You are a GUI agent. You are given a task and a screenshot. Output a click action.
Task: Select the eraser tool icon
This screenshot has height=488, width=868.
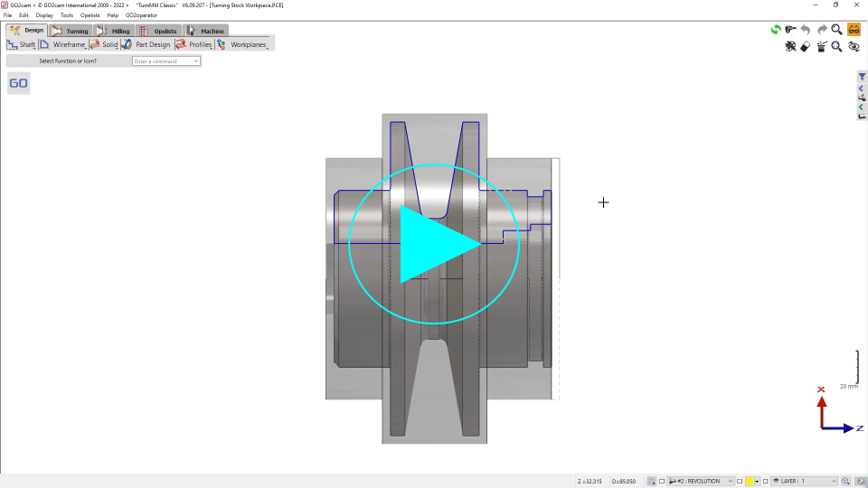[x=806, y=46]
